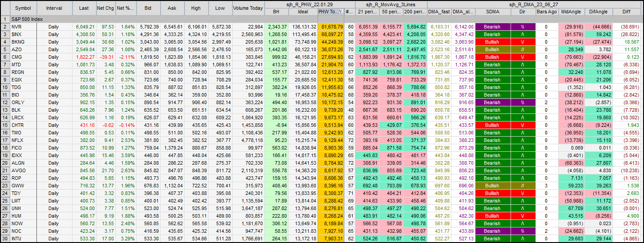
Task: Select the INTU symbol cell
Action: pyautogui.click(x=23, y=239)
